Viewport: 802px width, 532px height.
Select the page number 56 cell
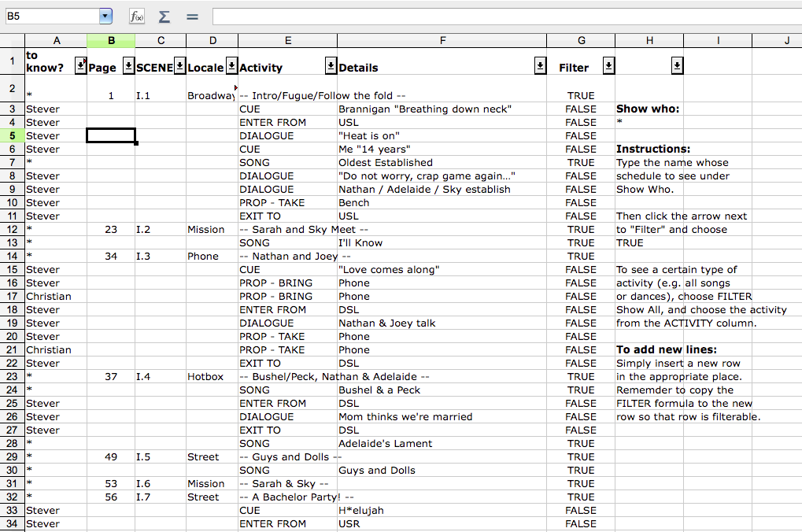pyautogui.click(x=111, y=497)
